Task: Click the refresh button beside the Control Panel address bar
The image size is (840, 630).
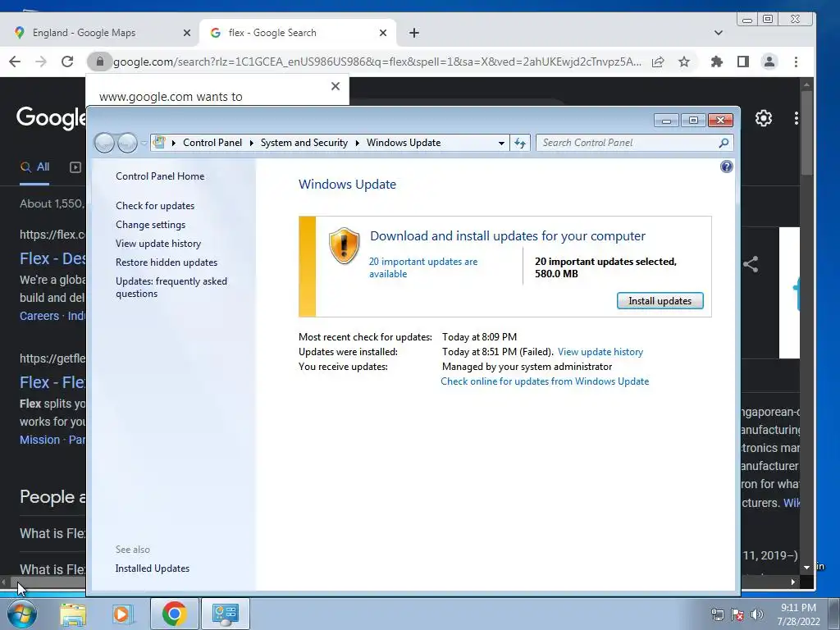Action: point(520,143)
